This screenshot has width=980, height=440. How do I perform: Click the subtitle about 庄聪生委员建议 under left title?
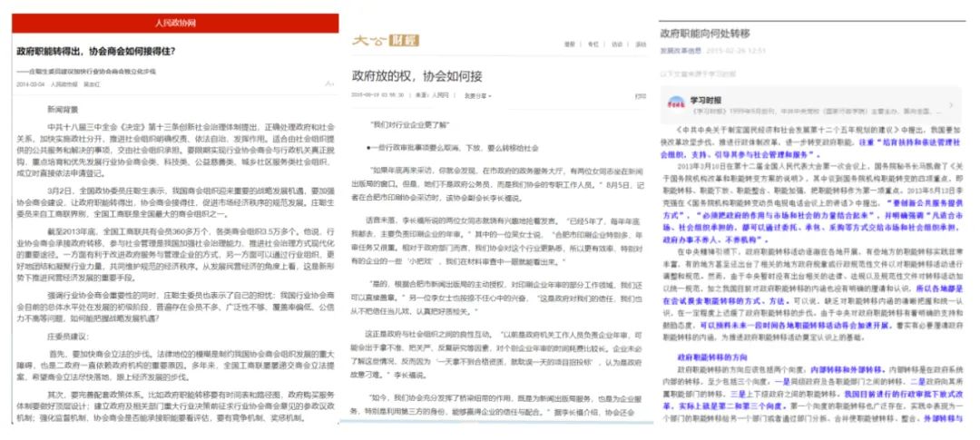(86, 72)
